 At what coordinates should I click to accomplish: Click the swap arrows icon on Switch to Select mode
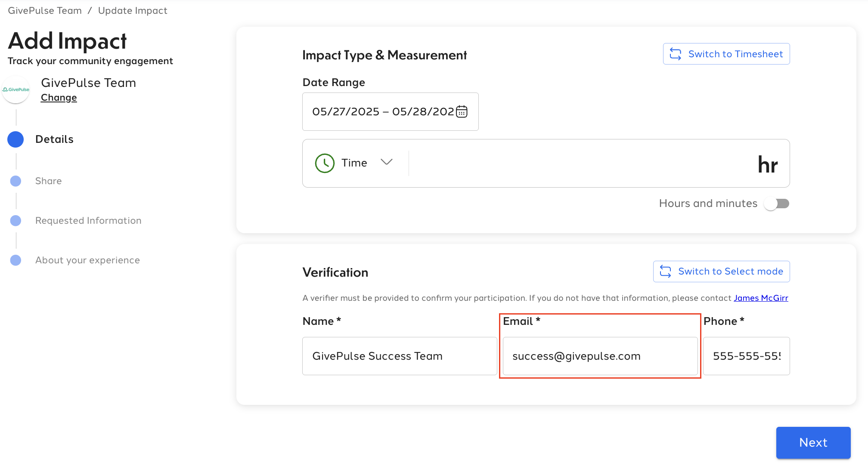666,272
